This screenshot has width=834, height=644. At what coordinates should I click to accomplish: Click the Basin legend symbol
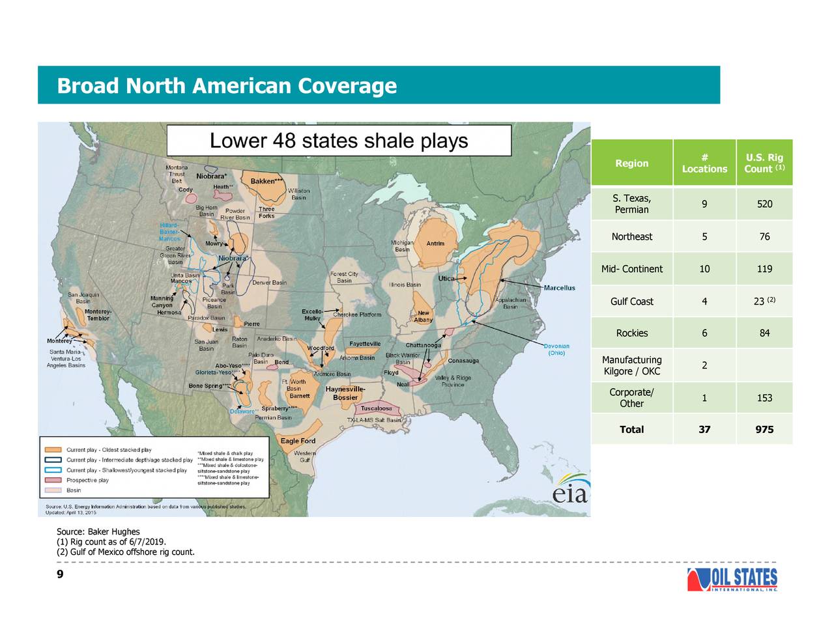pyautogui.click(x=52, y=490)
